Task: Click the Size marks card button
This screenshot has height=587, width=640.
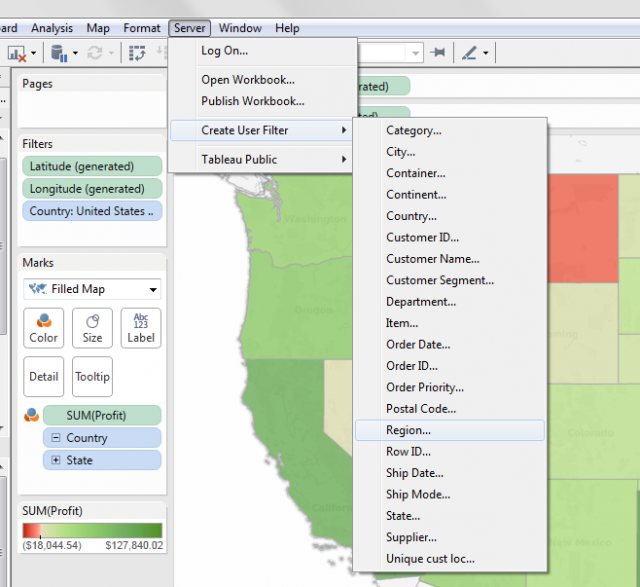Action: coord(92,327)
